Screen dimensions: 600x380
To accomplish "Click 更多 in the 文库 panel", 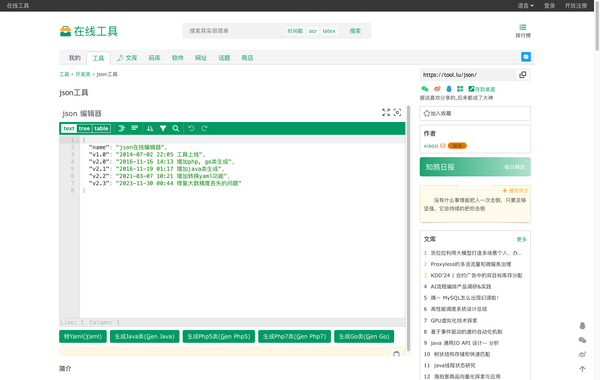I will pos(521,239).
